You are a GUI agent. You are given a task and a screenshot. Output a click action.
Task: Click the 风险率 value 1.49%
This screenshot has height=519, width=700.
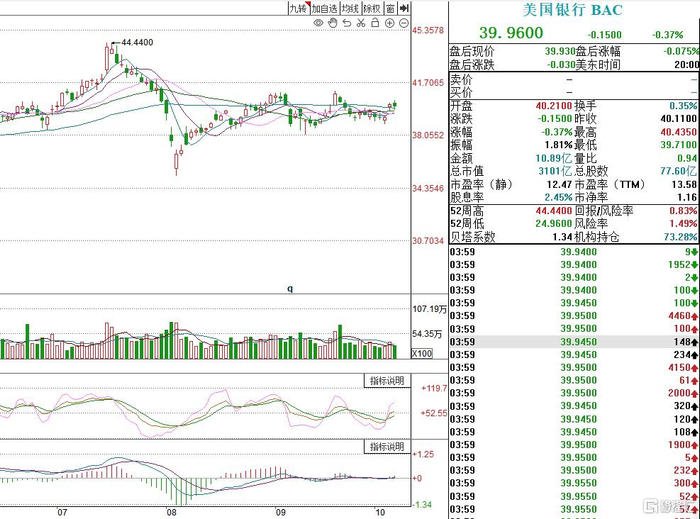click(683, 224)
